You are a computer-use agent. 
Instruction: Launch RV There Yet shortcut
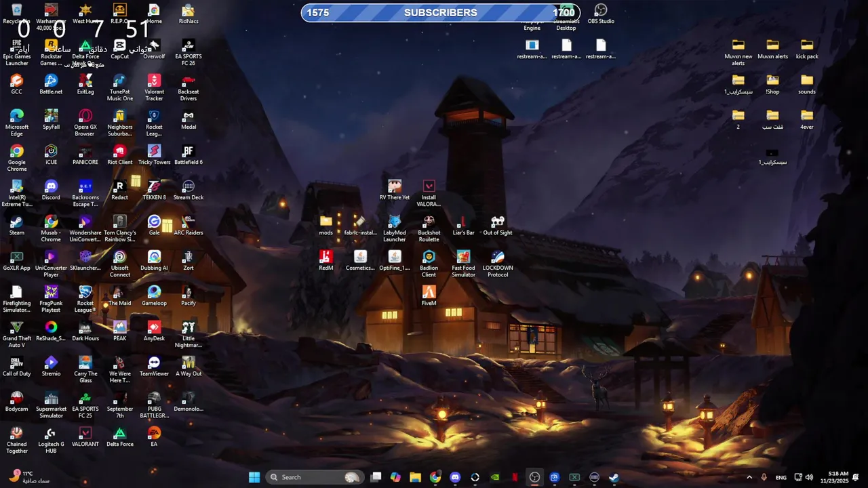(395, 189)
